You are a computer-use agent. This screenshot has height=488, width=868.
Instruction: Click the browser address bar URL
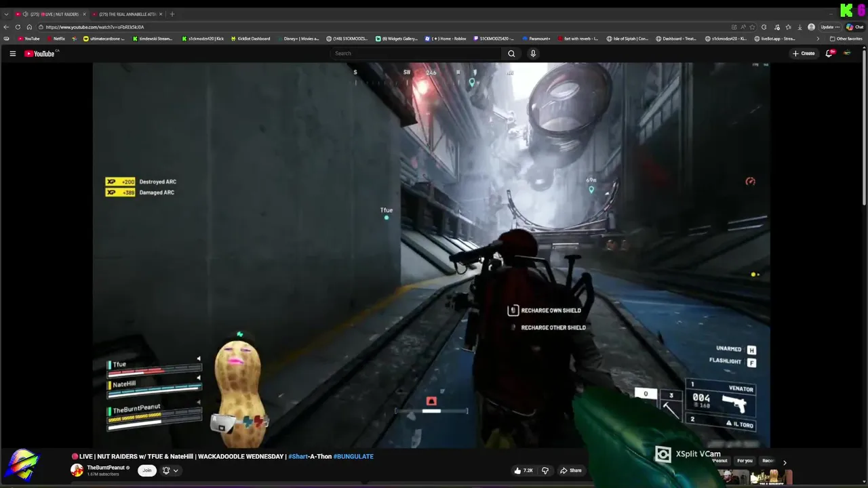95,27
